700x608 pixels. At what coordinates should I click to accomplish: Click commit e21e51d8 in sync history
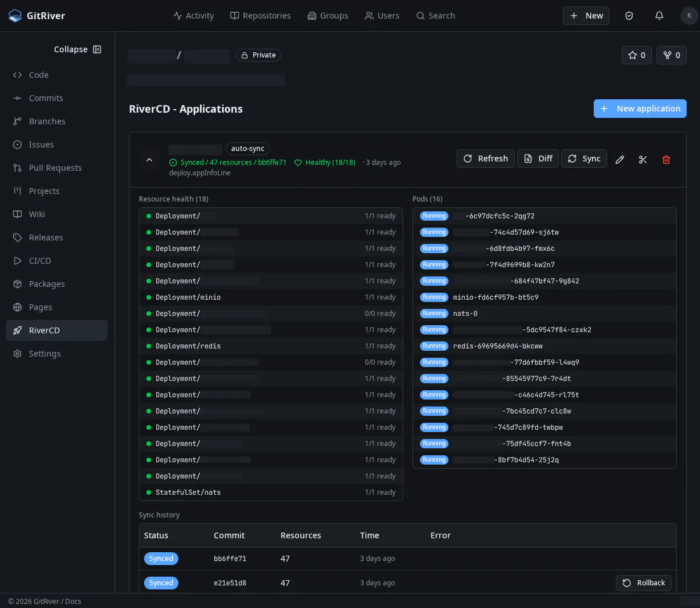(230, 583)
